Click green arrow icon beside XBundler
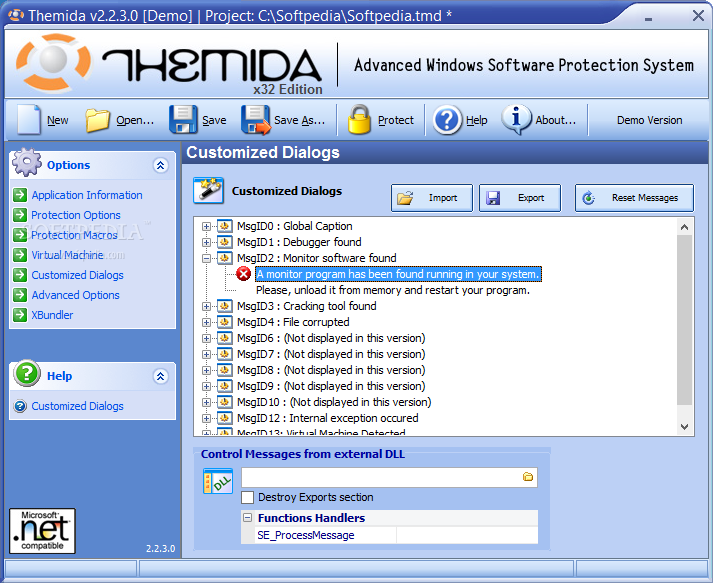This screenshot has width=713, height=583. 20,315
